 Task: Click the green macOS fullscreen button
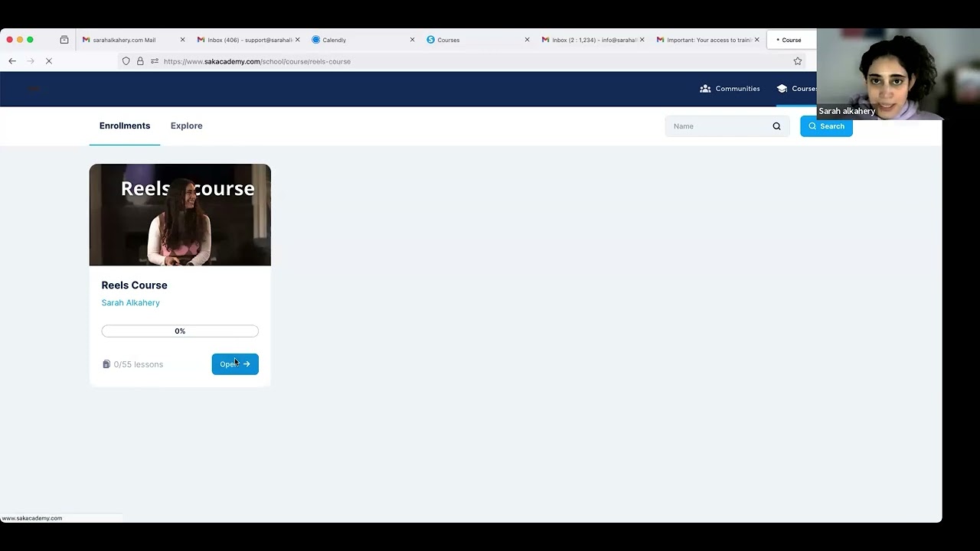[30, 40]
